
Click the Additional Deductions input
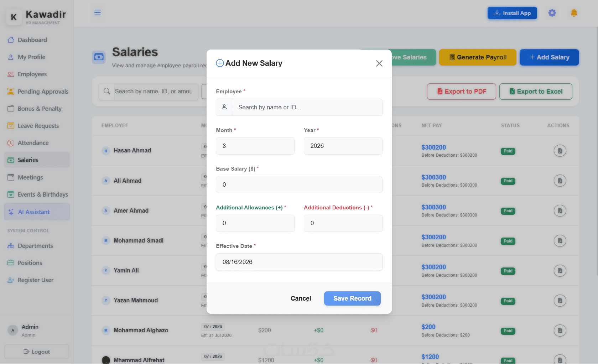[x=343, y=223]
